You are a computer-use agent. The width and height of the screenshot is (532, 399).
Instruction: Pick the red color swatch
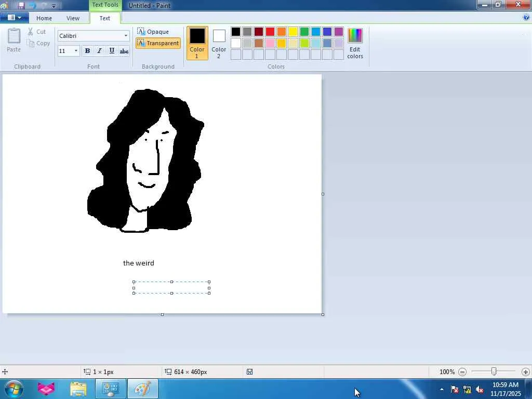point(270,32)
